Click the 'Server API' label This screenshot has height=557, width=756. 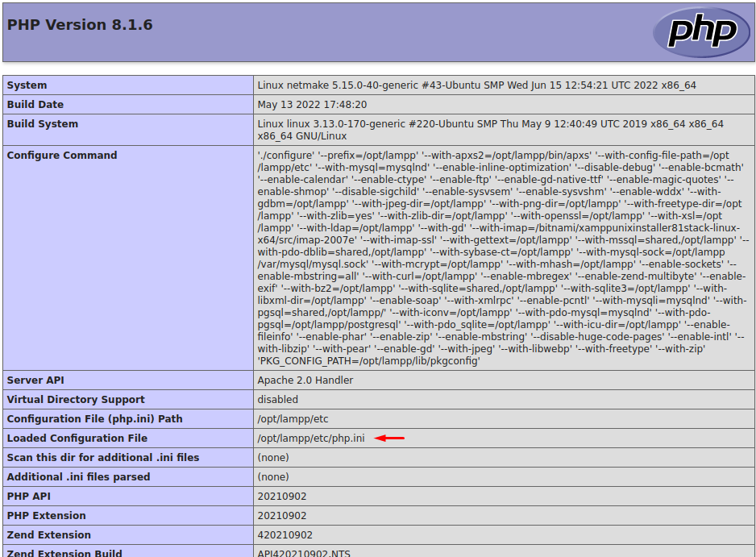(35, 380)
